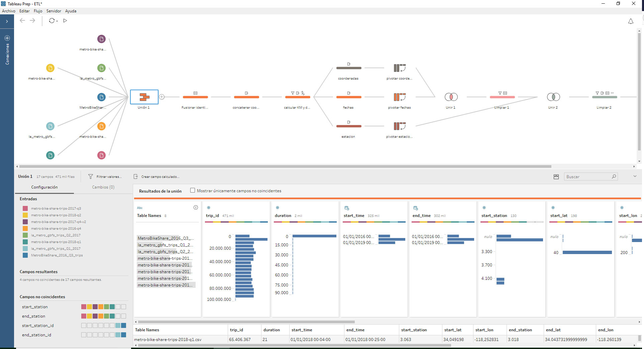Collapse the pane with chevron near Buscar

tap(635, 176)
